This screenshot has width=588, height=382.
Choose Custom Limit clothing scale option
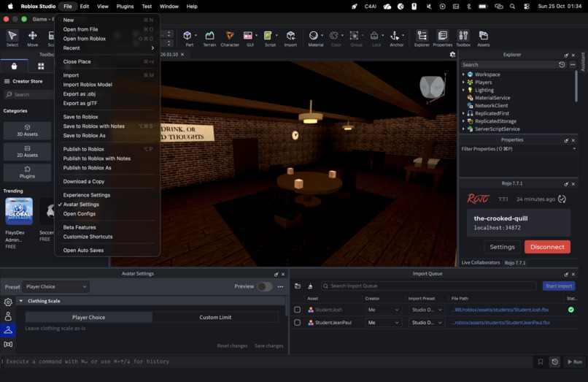coord(215,318)
